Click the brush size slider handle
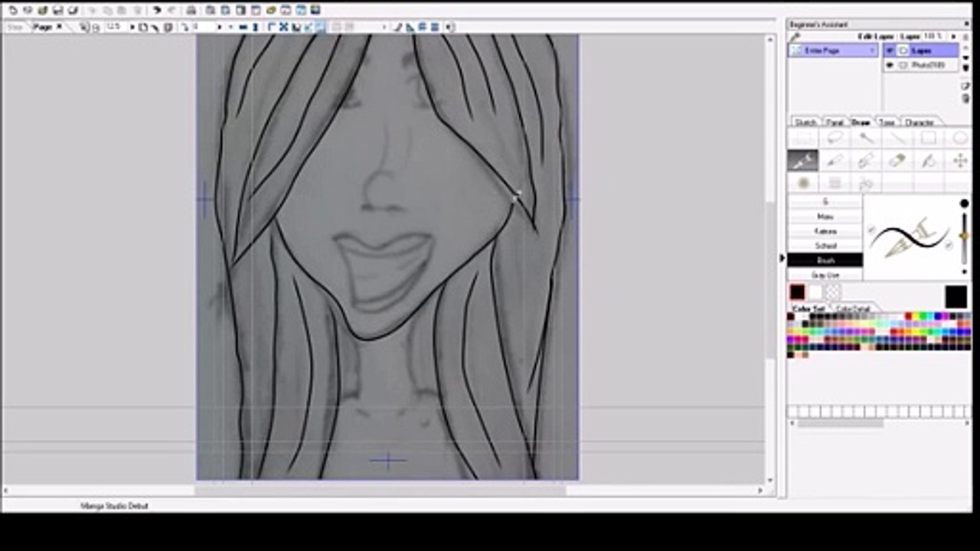The width and height of the screenshot is (980, 551). 964,236
